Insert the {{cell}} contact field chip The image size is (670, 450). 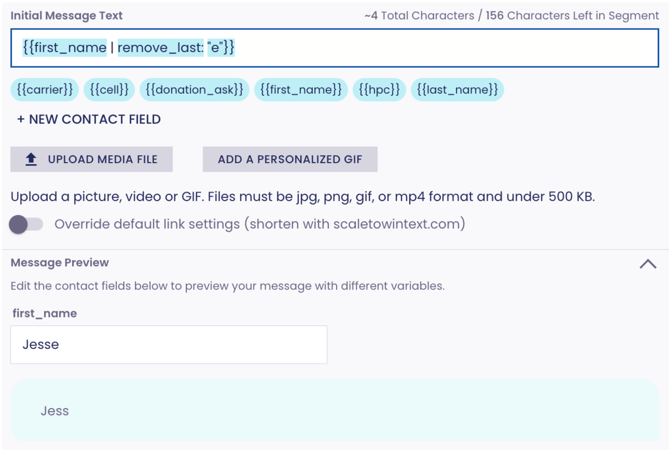click(x=109, y=90)
